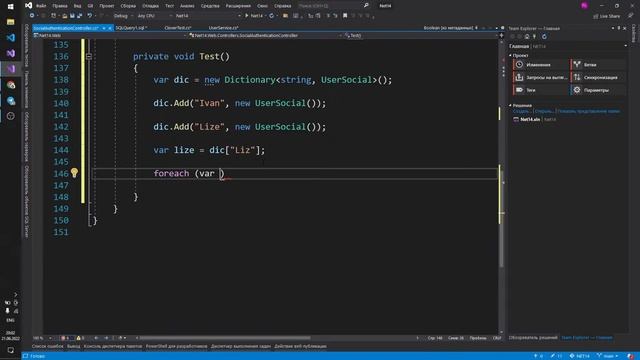Switch to the UserService.cs tab
This screenshot has width=640, height=360.
224,28
